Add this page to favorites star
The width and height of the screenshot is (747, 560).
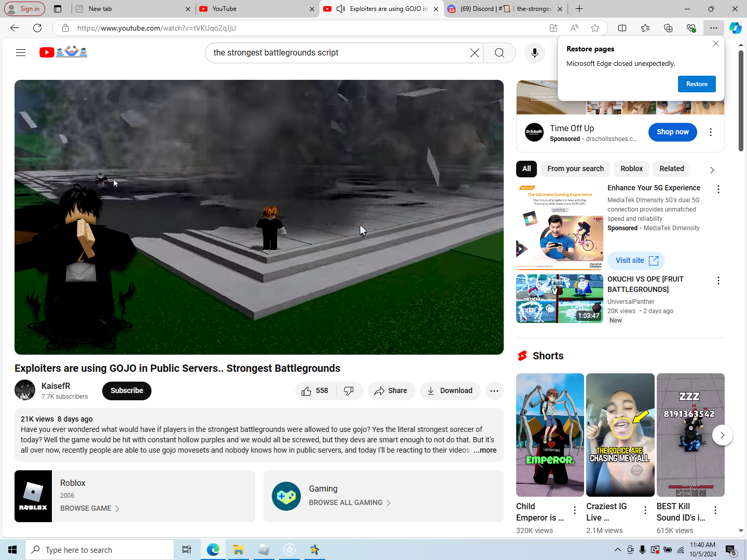(595, 28)
